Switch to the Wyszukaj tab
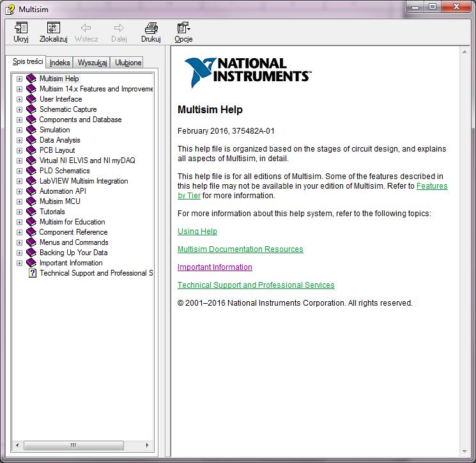The width and height of the screenshot is (476, 463). 92,63
